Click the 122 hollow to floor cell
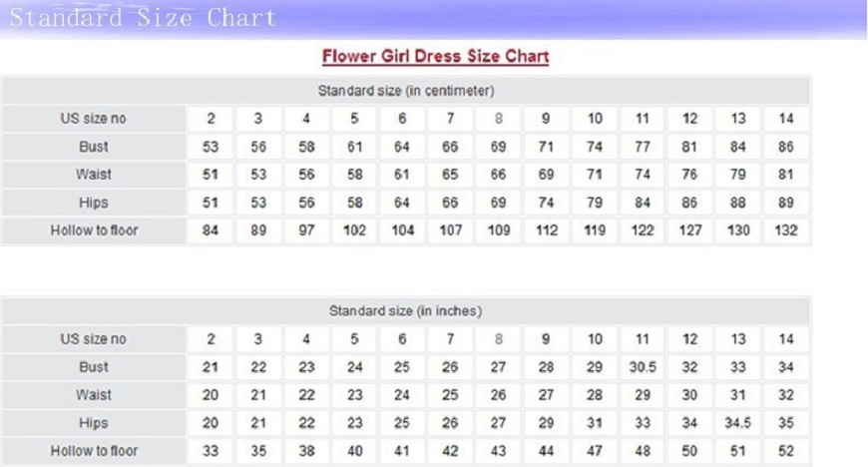Screen dimensions: 868x467 (x=643, y=232)
